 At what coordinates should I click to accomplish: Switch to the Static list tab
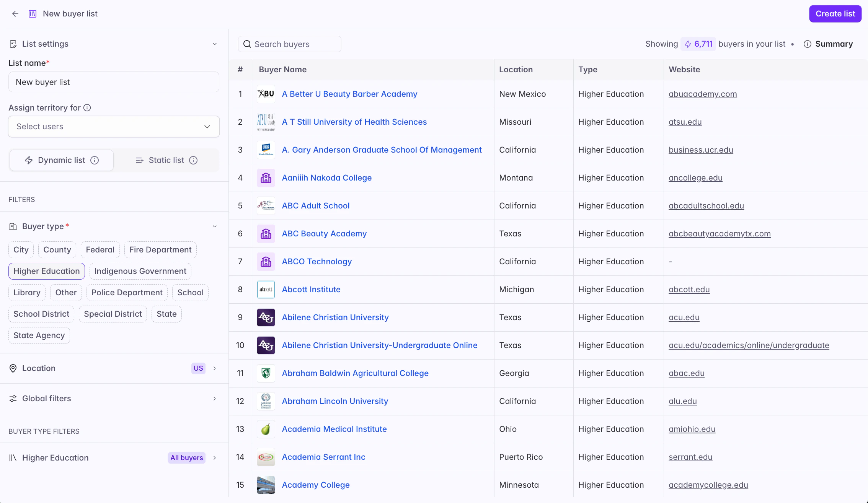pos(166,160)
